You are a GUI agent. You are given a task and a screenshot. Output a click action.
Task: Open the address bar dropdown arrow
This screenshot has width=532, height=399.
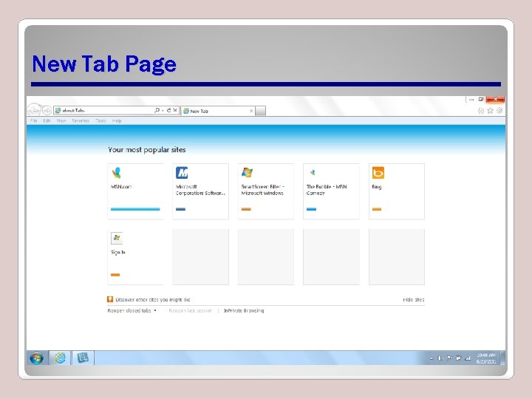click(x=163, y=111)
